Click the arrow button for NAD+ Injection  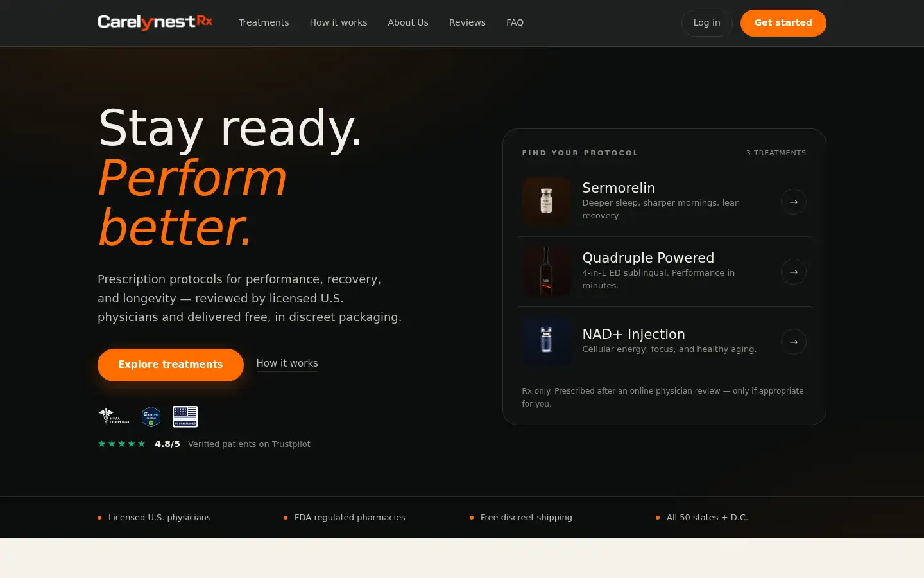[x=794, y=342]
